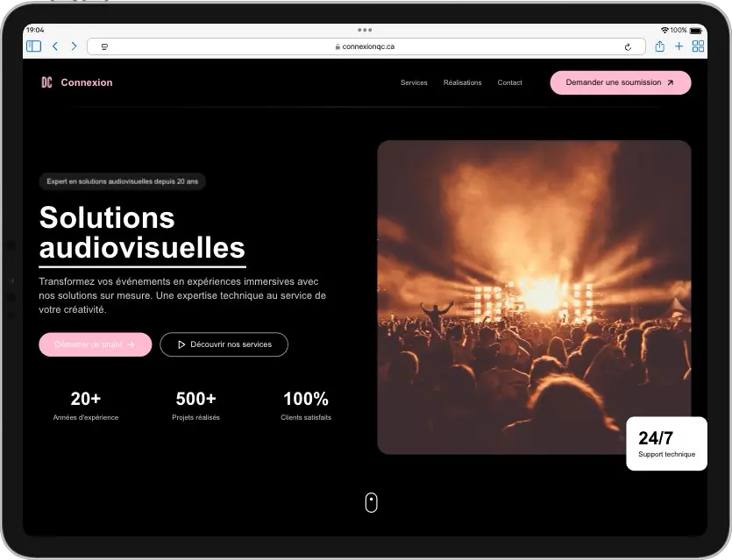Open the page settings icon in address bar
Screen dimensions: 732x560
coord(104,46)
